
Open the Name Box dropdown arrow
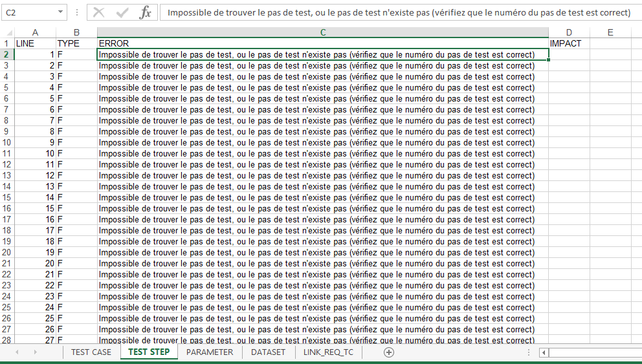(61, 12)
